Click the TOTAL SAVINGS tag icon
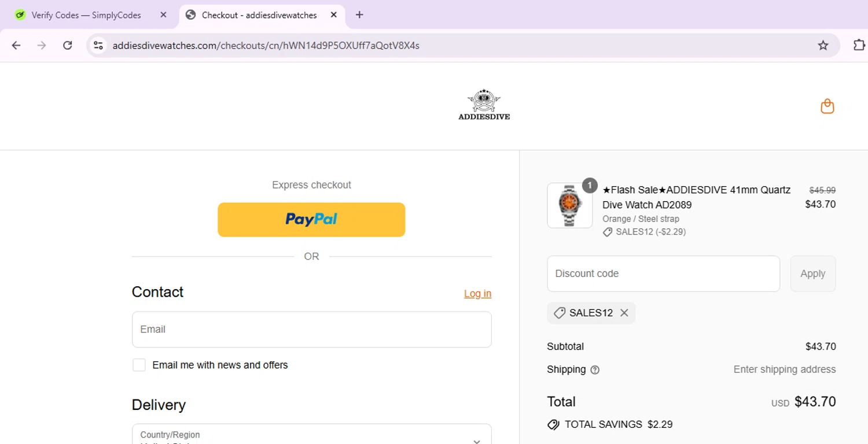This screenshot has height=444, width=868. tap(553, 424)
